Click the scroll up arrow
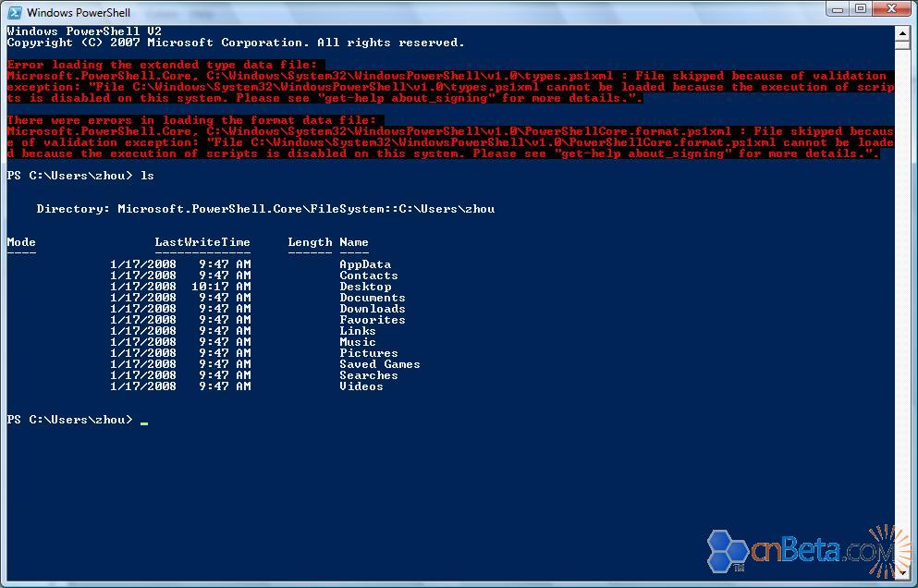Viewport: 918px width, 588px height. (x=902, y=33)
